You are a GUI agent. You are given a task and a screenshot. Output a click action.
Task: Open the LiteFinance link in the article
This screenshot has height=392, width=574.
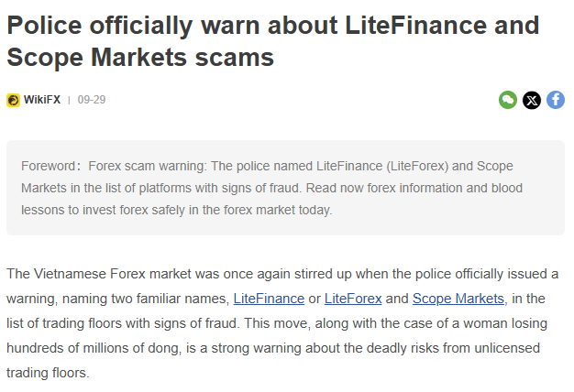coord(269,299)
